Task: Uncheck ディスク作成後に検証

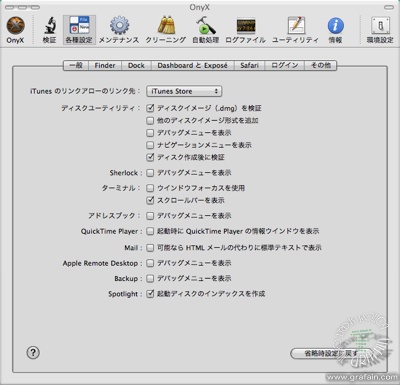Action: [150, 157]
